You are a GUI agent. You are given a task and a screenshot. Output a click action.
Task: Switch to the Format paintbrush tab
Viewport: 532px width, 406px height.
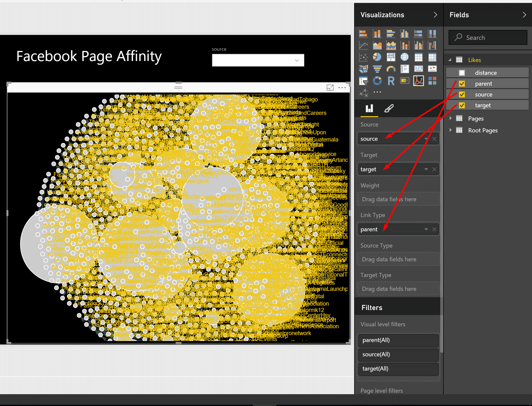click(389, 109)
